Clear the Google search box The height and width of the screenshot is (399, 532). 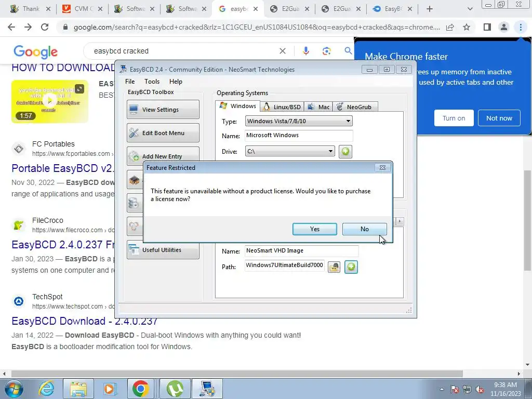[282, 51]
